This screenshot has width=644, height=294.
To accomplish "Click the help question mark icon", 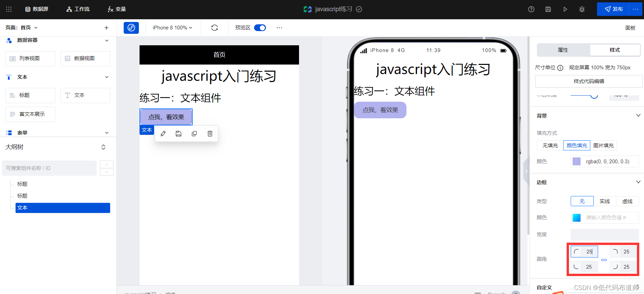I will pyautogui.click(x=531, y=9).
